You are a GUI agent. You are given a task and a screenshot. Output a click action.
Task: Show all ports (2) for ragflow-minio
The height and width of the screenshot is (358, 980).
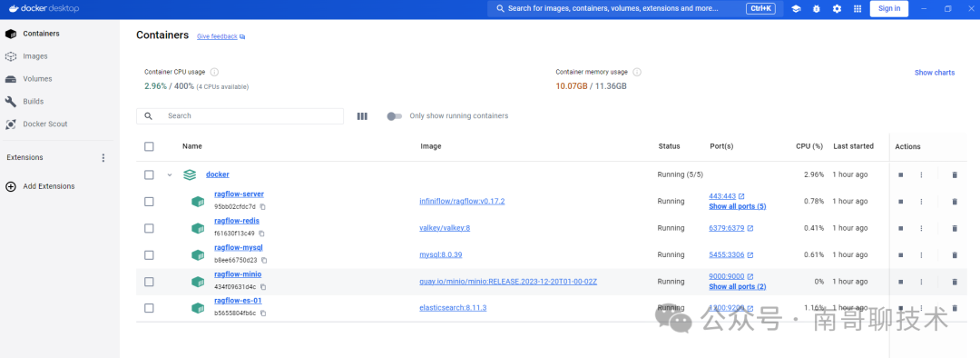(x=738, y=286)
